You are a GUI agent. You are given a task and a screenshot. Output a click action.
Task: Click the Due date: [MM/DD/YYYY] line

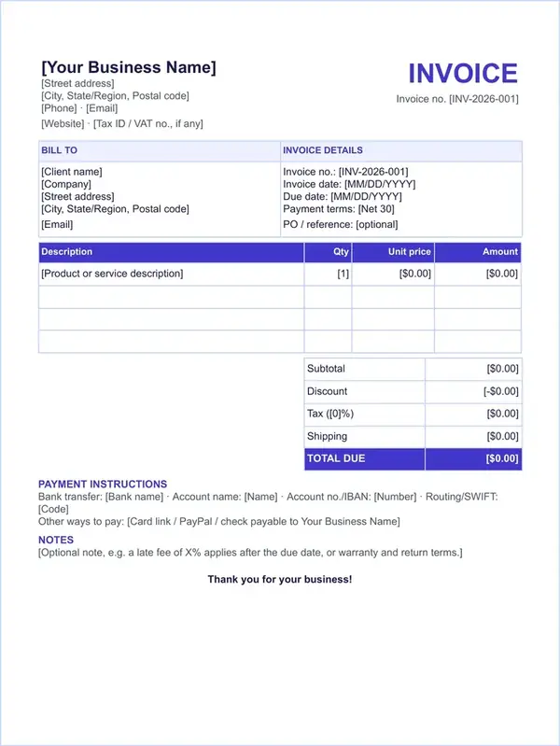[x=343, y=196]
